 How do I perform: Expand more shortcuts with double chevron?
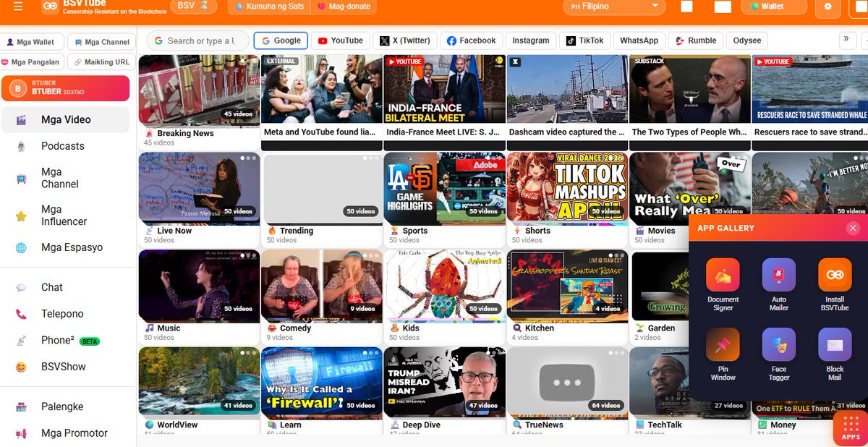coord(846,39)
